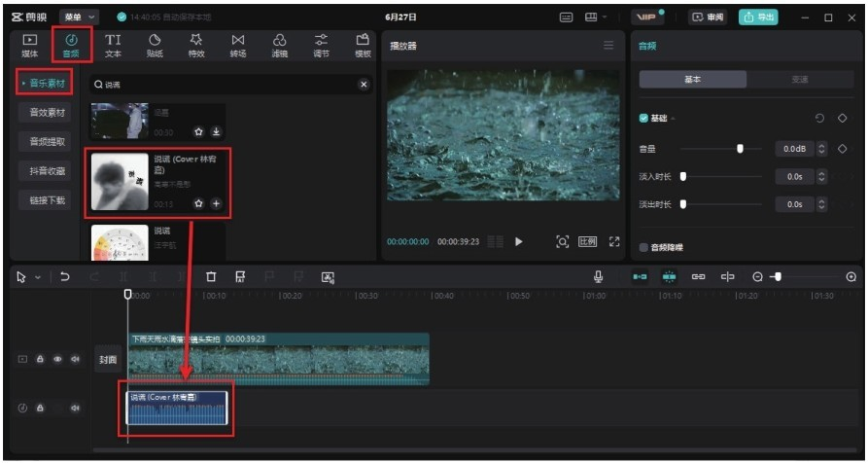The image size is (868, 463).
Task: Toggle auto snapping in timeline toolbar
Action: coord(670,277)
